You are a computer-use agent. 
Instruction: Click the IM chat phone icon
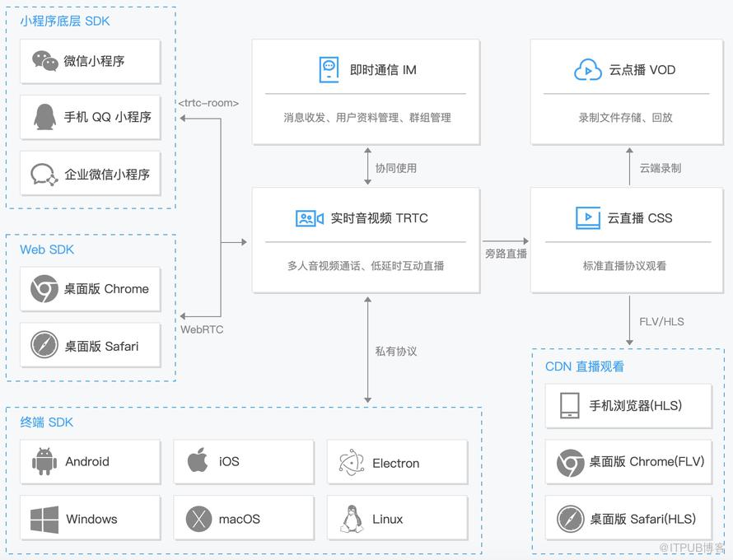(x=329, y=70)
